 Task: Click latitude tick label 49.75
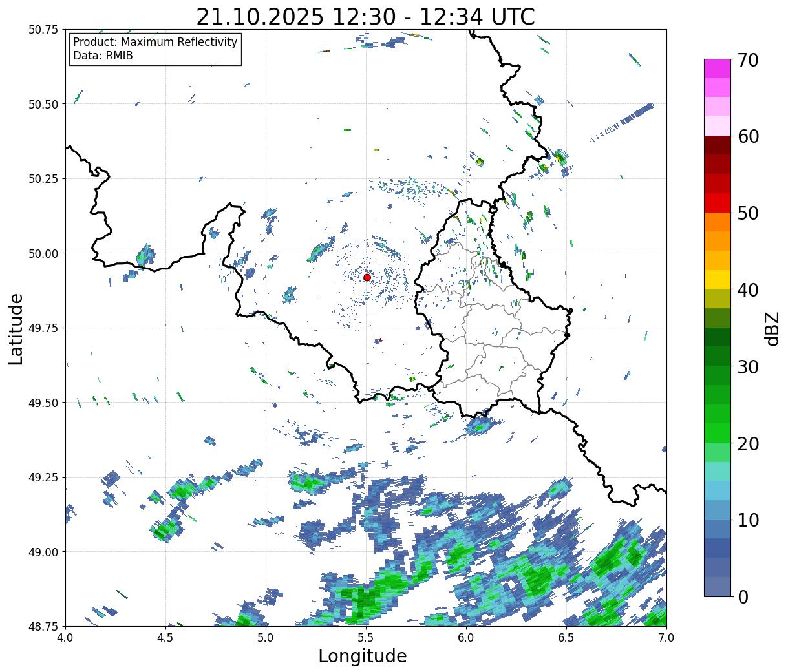tap(43, 328)
